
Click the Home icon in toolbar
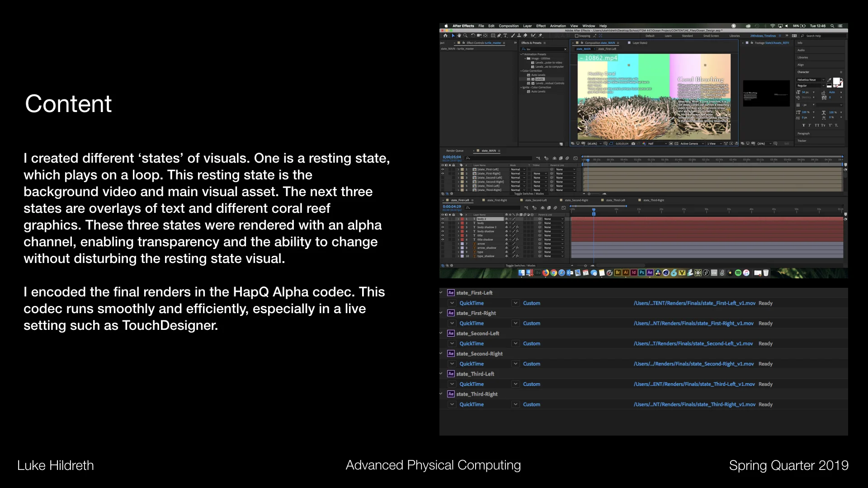(445, 35)
